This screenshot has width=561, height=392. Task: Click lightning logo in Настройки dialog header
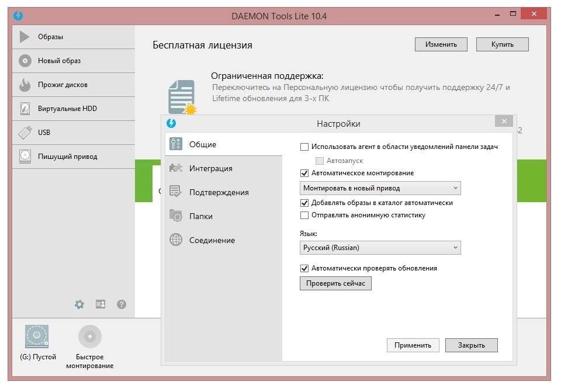click(x=171, y=123)
